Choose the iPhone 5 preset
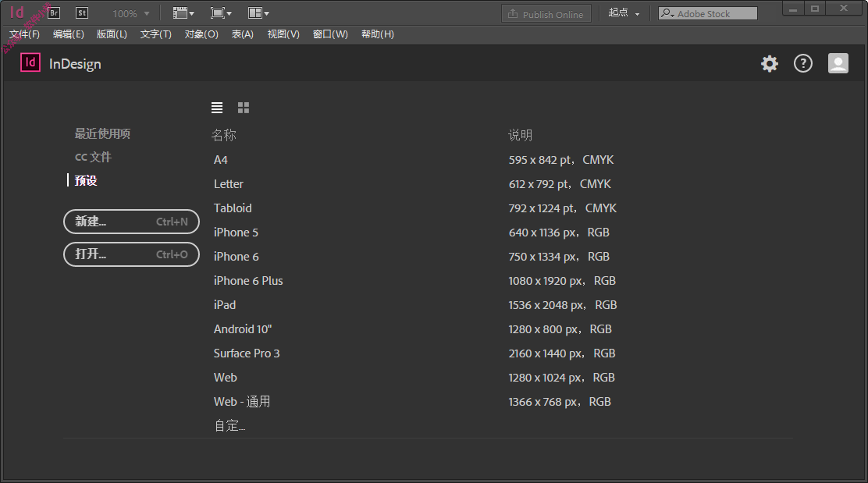 pos(236,233)
